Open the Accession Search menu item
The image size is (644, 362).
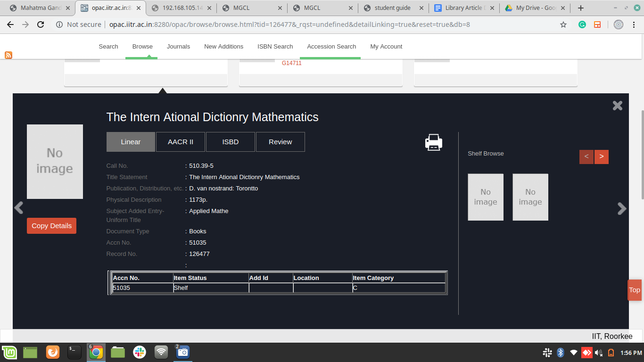[331, 46]
